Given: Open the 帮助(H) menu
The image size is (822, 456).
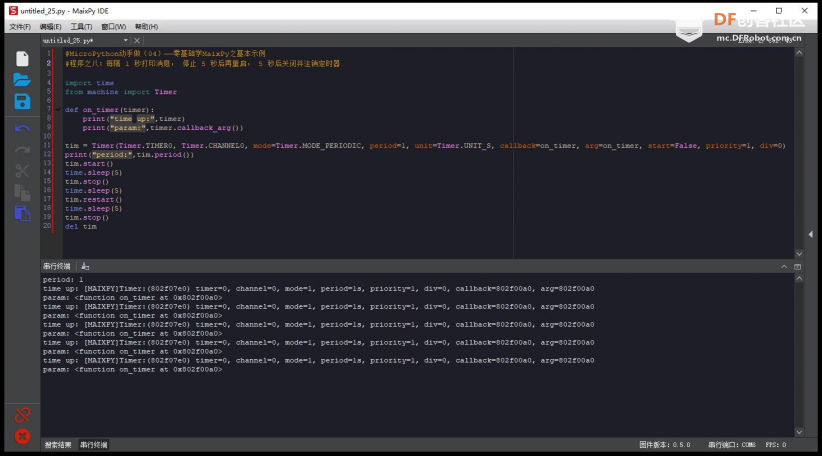Looking at the screenshot, I should click(146, 27).
